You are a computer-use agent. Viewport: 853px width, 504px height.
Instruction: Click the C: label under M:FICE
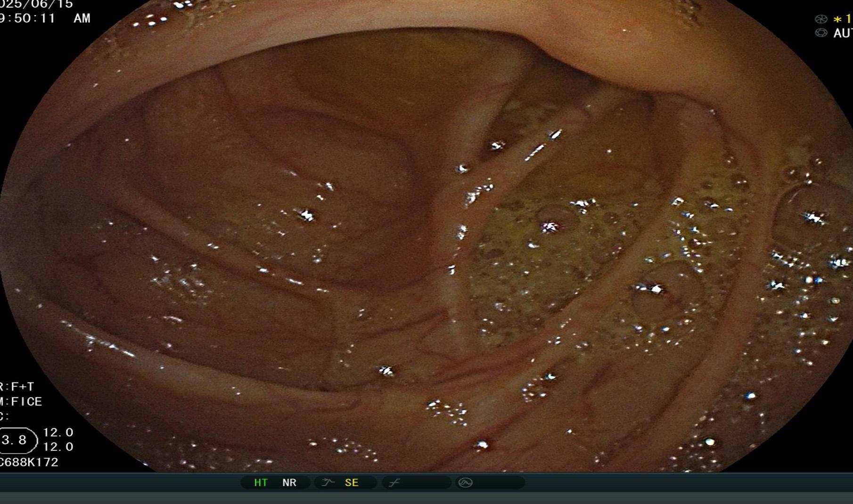(x=5, y=416)
